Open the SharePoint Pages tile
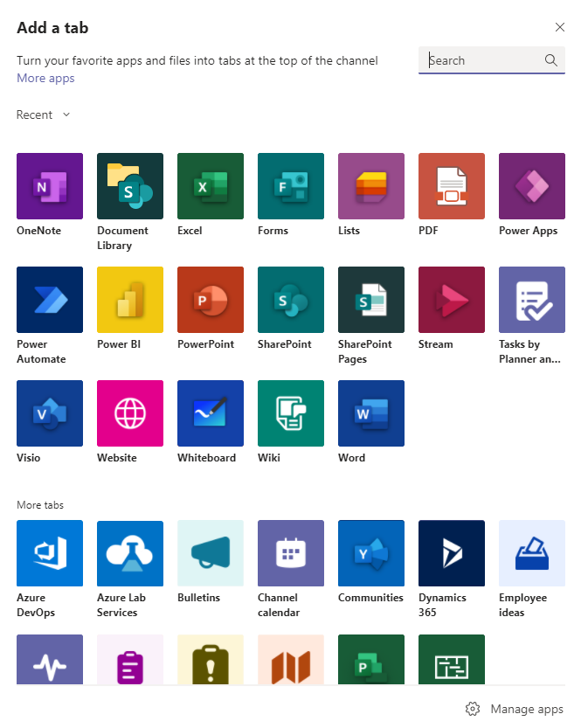Viewport: 588px width, 728px height. coord(371,300)
